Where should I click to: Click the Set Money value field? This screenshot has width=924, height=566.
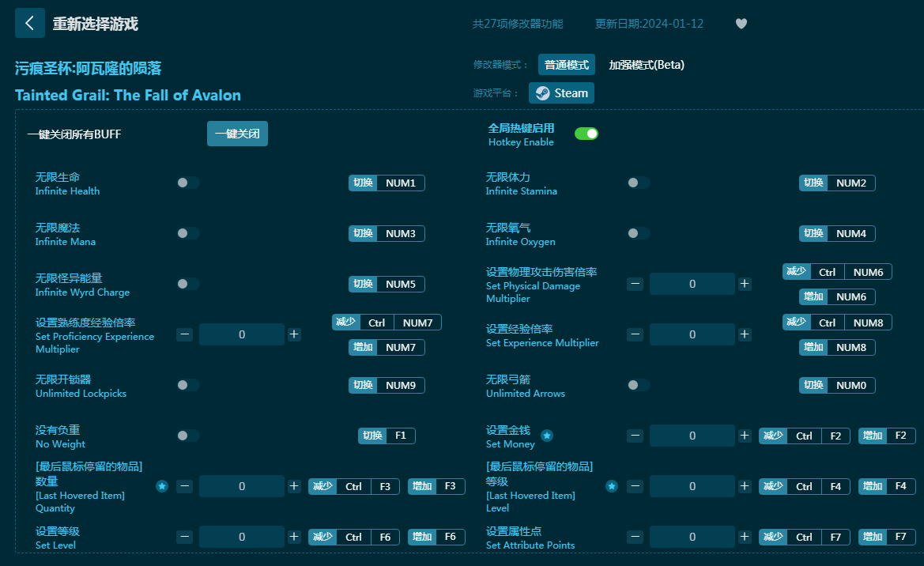pos(692,436)
